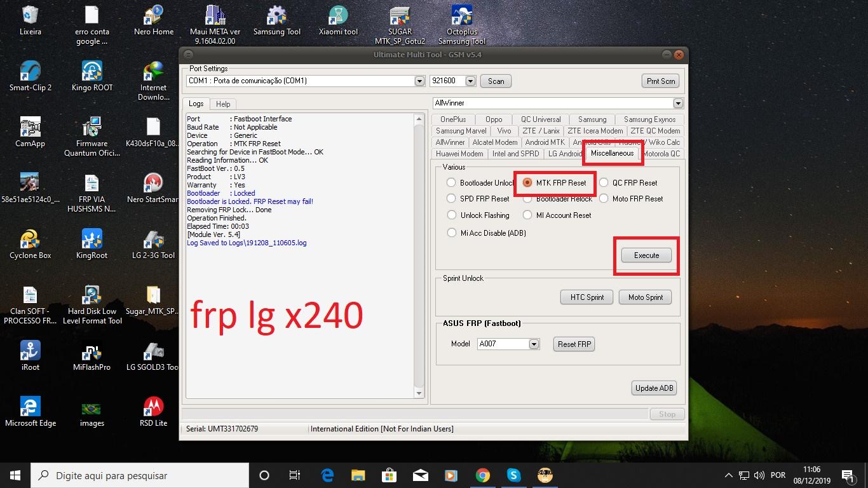
Task: Open the notification center icon
Action: [x=848, y=475]
